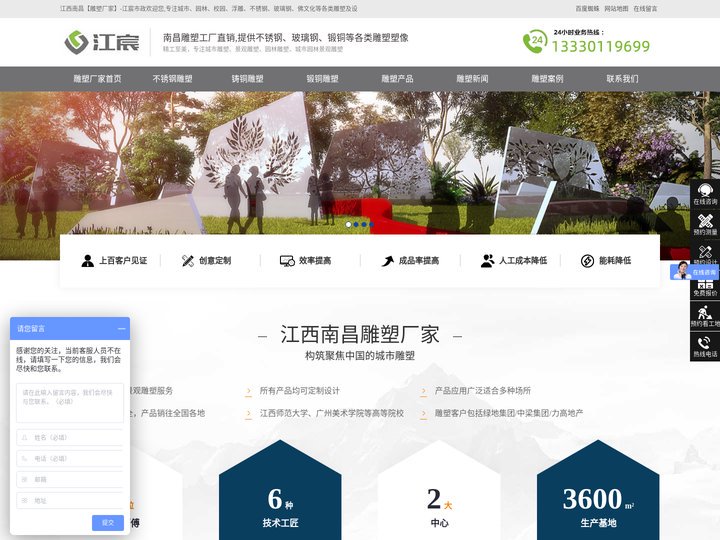Click the 江宸 logo in the header

101,42
